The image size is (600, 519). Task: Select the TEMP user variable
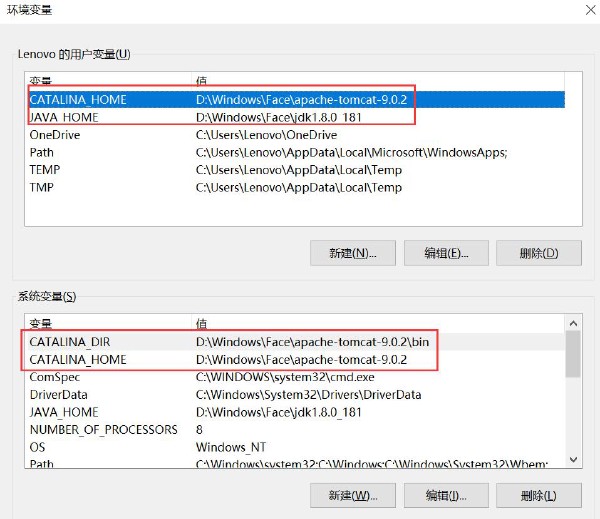(296, 170)
